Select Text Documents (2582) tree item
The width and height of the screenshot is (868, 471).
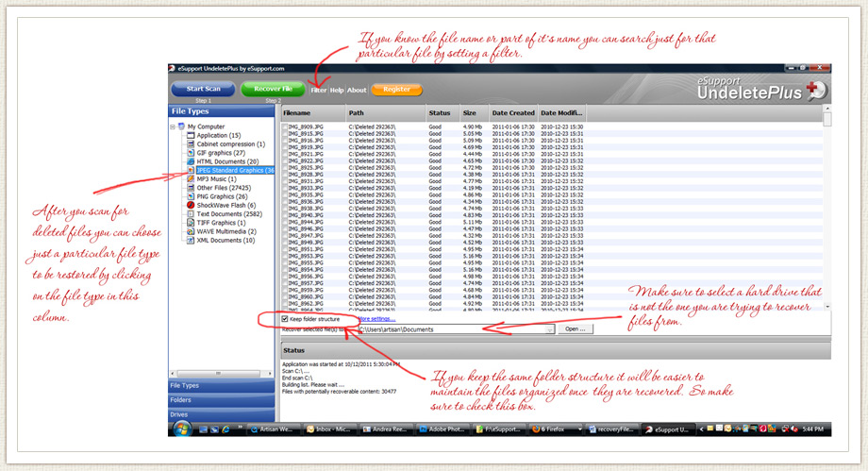229,214
